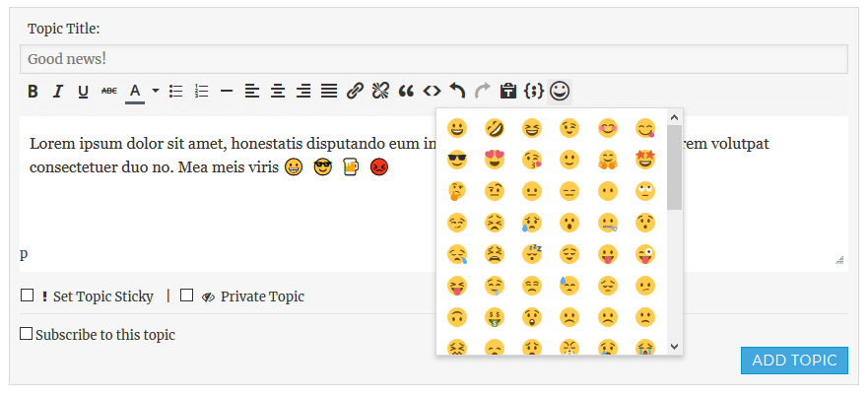Toggle bold formatting

(33, 92)
